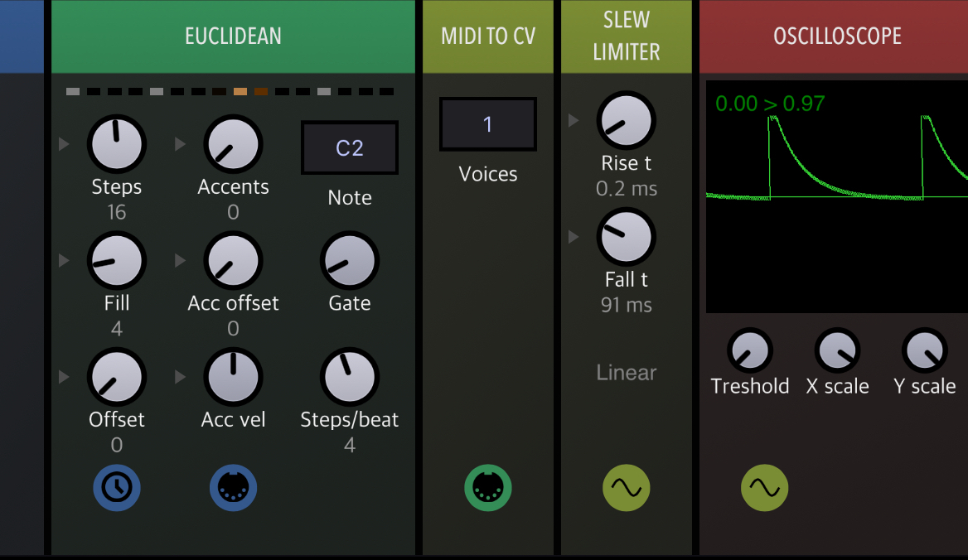Click the Offset knob

[x=117, y=377]
